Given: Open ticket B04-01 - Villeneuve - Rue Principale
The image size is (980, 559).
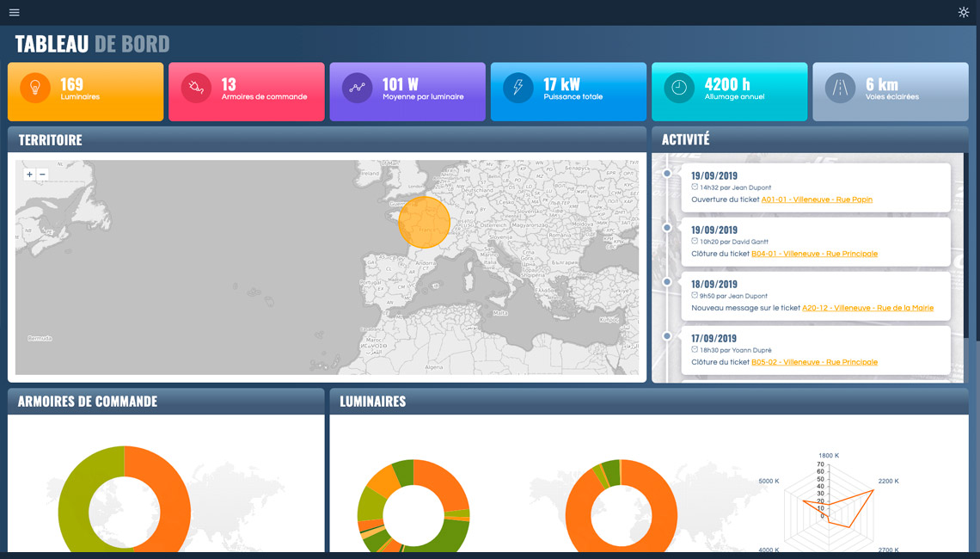Looking at the screenshot, I should (814, 254).
